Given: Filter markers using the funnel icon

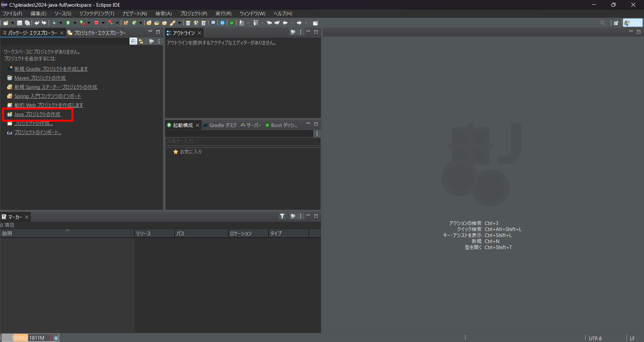Looking at the screenshot, I should (x=282, y=216).
